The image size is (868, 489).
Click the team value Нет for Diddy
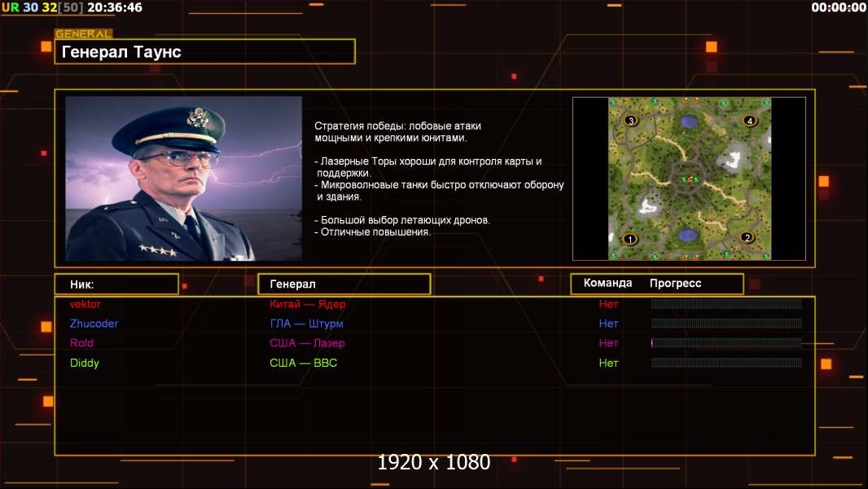(608, 363)
